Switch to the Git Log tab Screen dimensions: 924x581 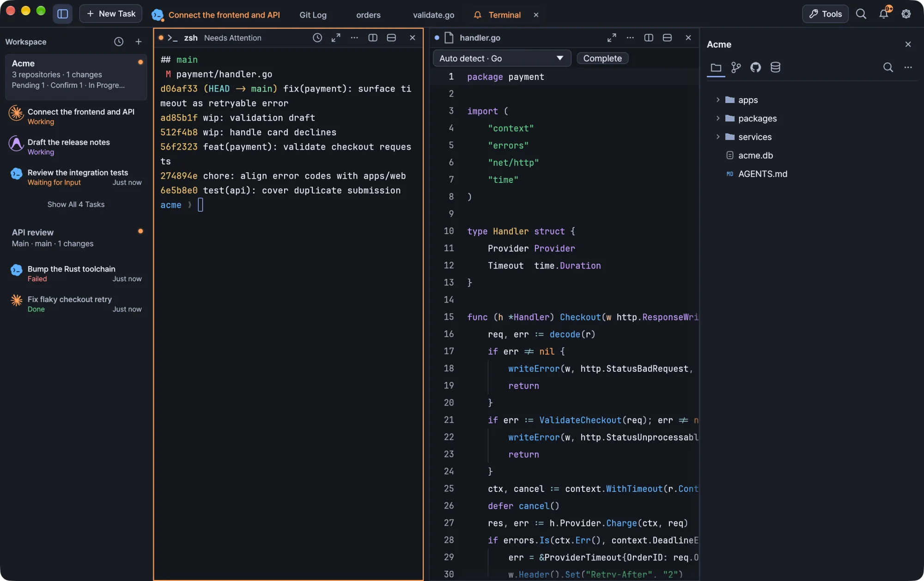[313, 15]
